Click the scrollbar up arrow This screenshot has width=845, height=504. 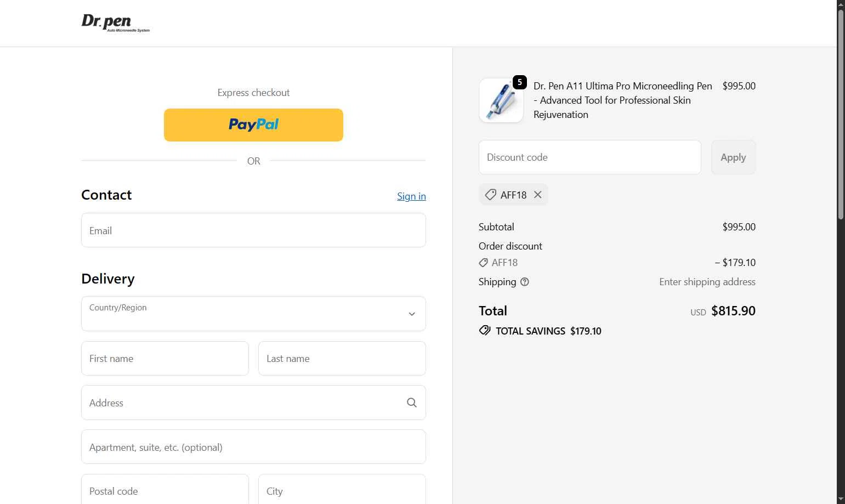click(841, 4)
